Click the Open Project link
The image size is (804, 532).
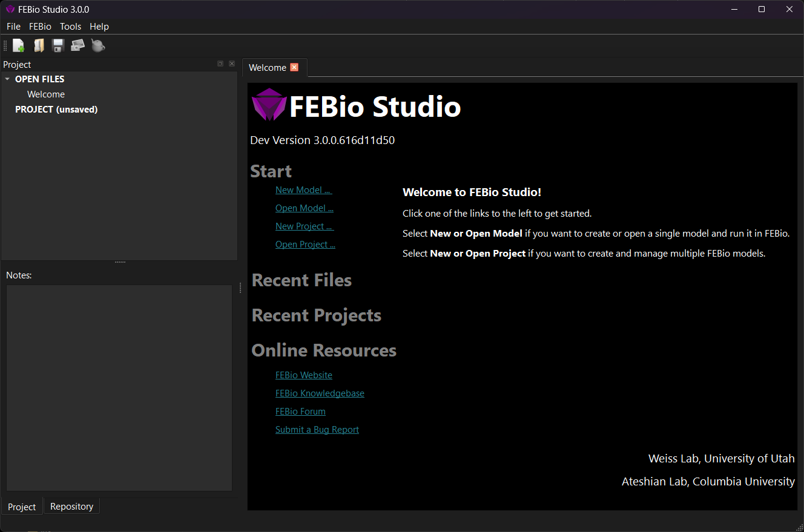pos(305,245)
